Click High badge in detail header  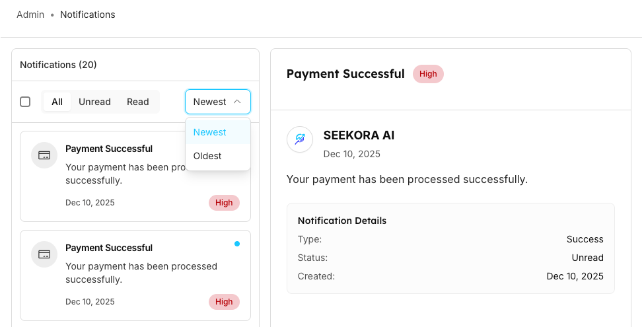pyautogui.click(x=428, y=74)
